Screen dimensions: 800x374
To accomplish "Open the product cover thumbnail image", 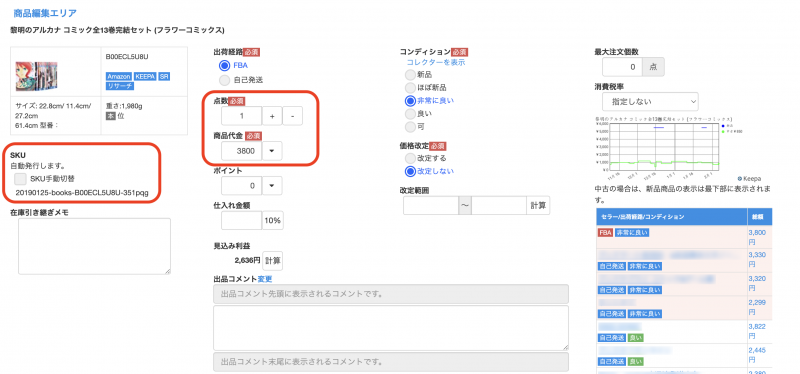I will (36, 77).
